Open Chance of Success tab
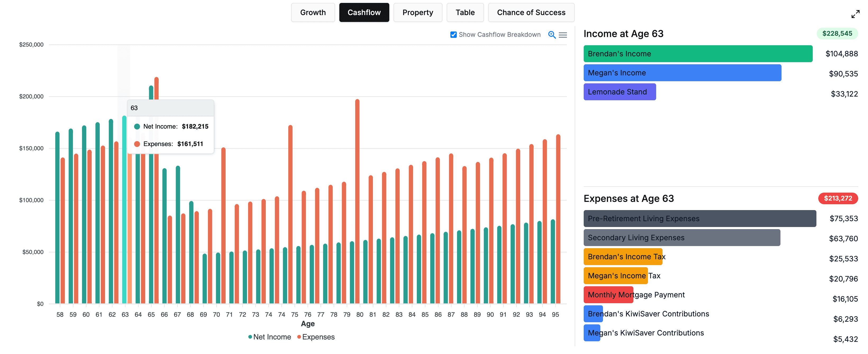The width and height of the screenshot is (868, 354). click(x=531, y=12)
